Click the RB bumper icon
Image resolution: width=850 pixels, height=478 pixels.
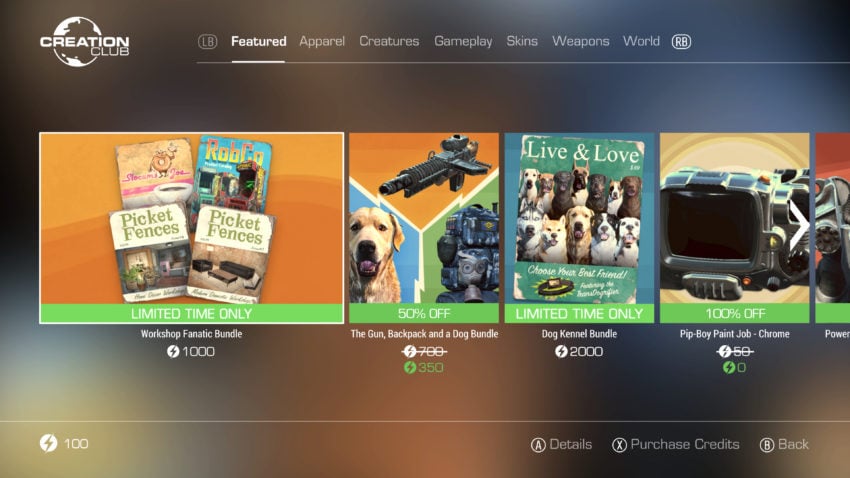(x=681, y=42)
